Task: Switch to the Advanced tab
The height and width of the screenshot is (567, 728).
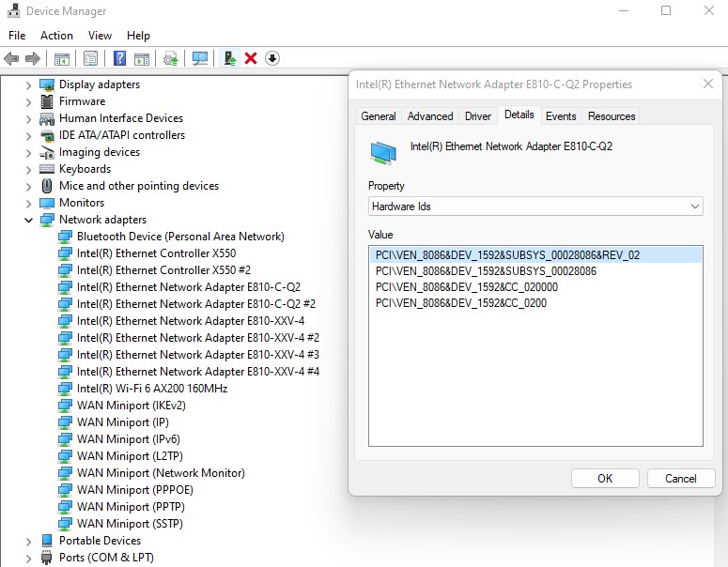Action: 430,116
